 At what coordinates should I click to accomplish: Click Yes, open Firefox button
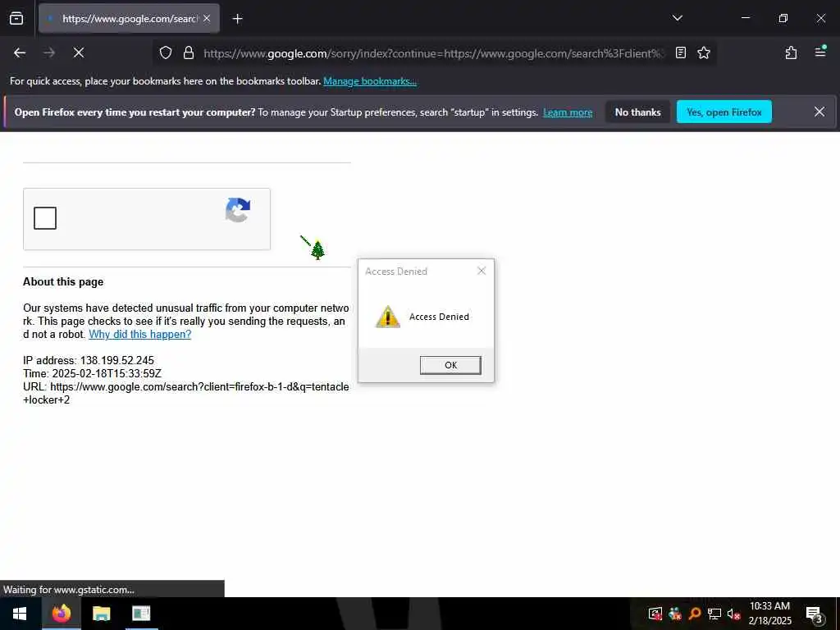pyautogui.click(x=724, y=112)
